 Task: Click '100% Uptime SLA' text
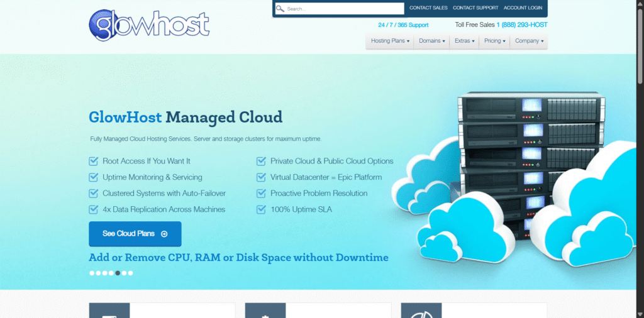point(301,209)
